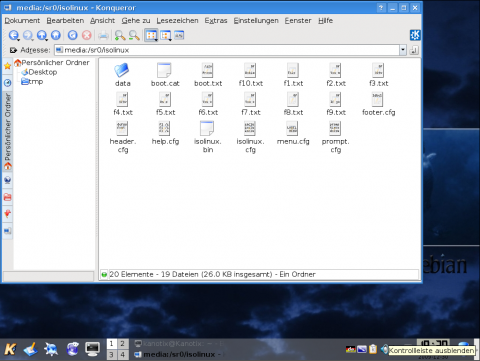The height and width of the screenshot is (361, 480).
Task: Open the terminal from the panel
Action: 92,349
